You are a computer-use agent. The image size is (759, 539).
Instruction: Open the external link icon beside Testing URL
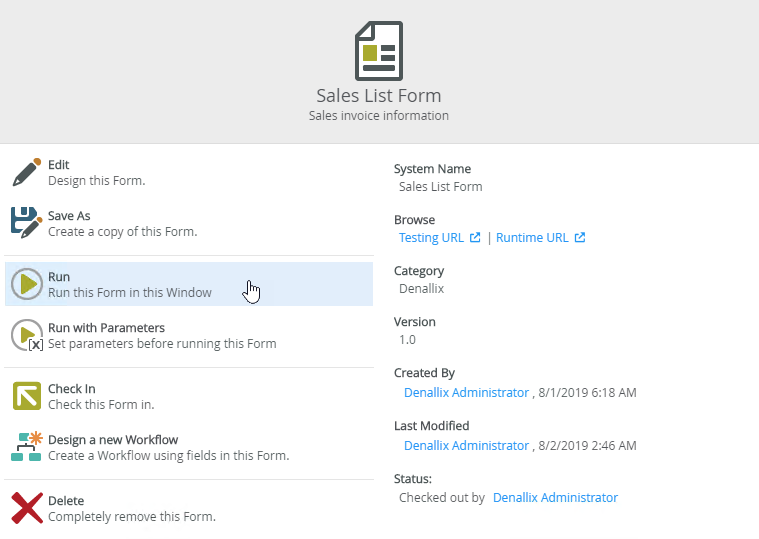coord(476,238)
